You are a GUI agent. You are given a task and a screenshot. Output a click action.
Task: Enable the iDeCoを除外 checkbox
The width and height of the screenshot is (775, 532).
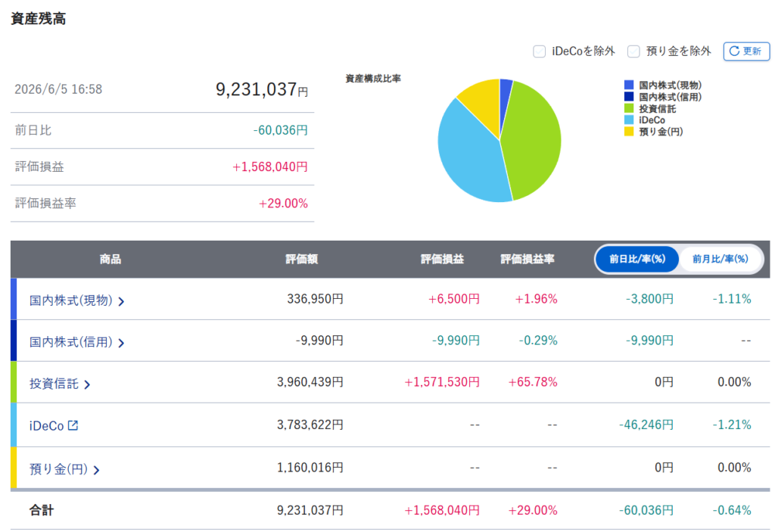[539, 51]
